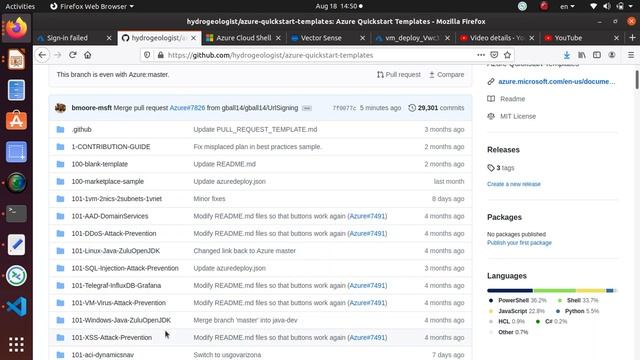
Task: Open the Firefox library icon
Action: pos(582,55)
